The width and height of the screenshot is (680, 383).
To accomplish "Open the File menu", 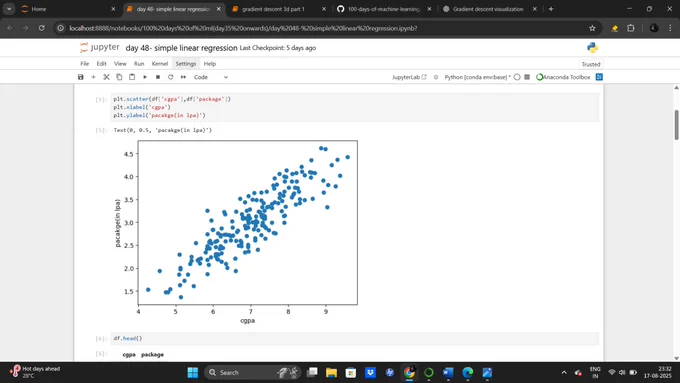I will point(85,64).
